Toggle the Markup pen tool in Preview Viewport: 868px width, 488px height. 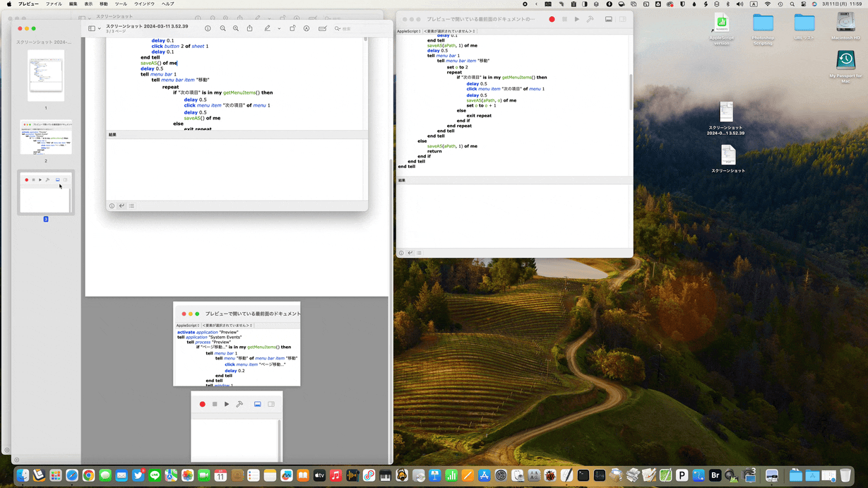pyautogui.click(x=267, y=29)
